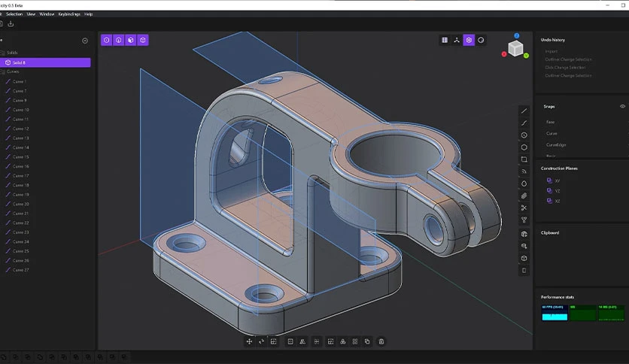
Task: Toggle the first purple selection mode button
Action: pos(106,40)
